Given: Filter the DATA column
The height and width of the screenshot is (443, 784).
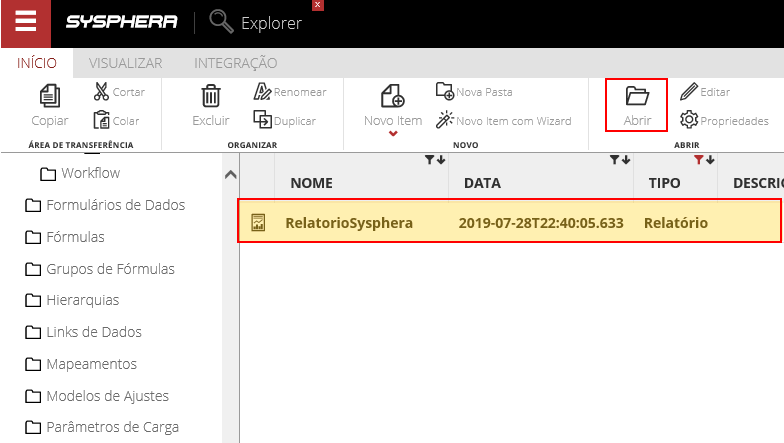Looking at the screenshot, I should [x=614, y=160].
